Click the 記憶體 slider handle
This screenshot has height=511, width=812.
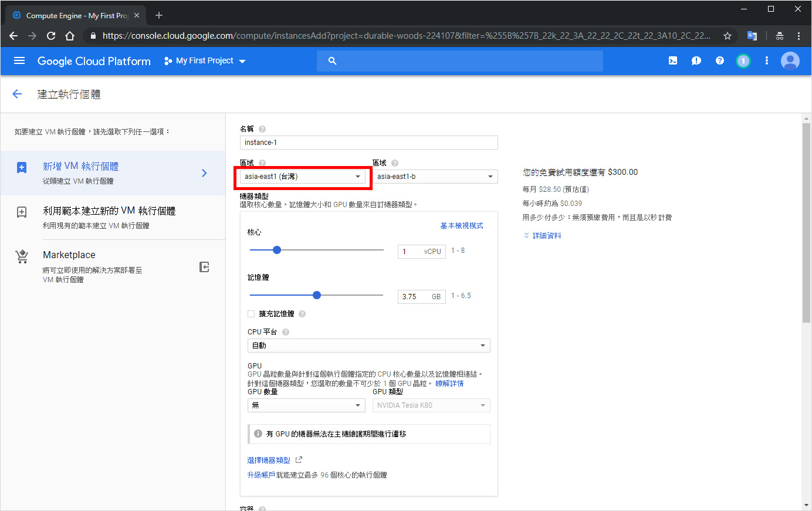317,295
